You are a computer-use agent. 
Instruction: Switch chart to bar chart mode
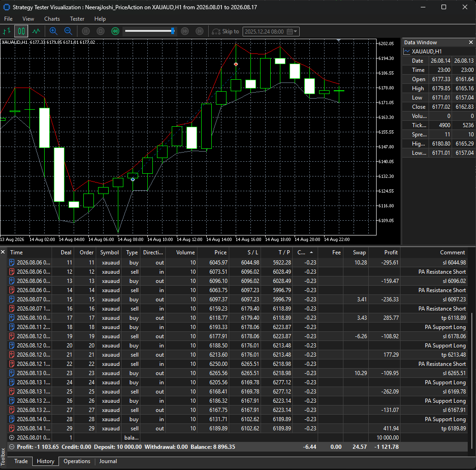pos(7,31)
